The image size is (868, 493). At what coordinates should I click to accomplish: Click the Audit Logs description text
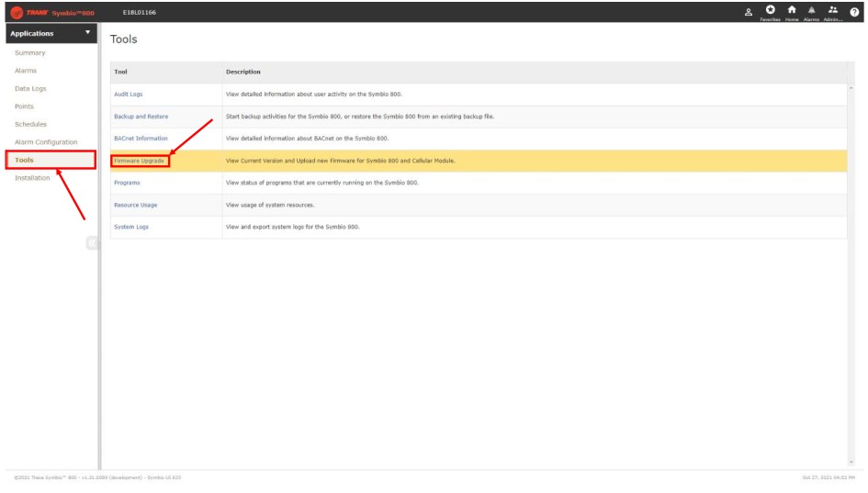pos(313,95)
